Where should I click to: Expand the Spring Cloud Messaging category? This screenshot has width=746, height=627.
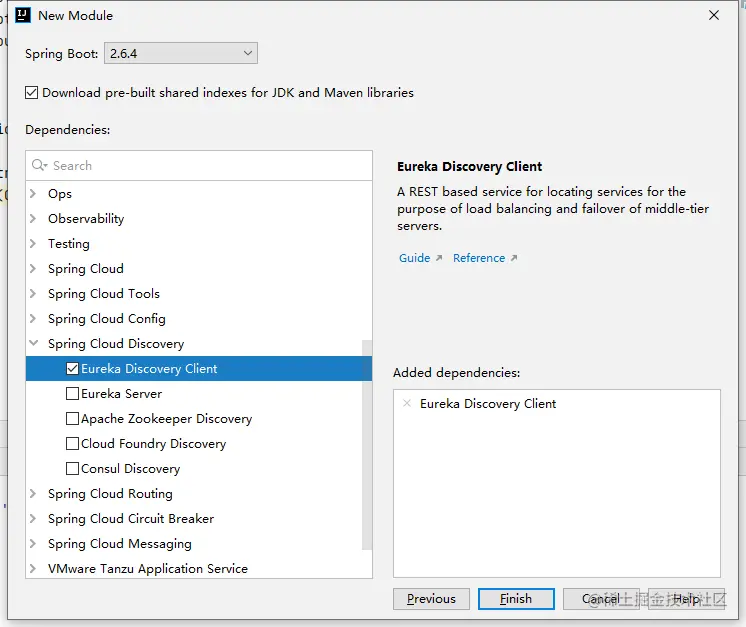click(33, 543)
